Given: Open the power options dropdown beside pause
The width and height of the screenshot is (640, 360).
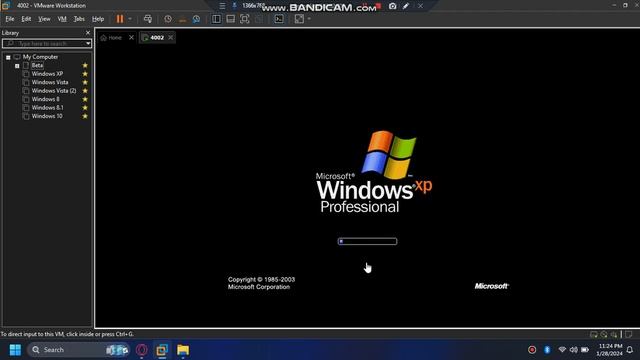Looking at the screenshot, I should point(130,19).
